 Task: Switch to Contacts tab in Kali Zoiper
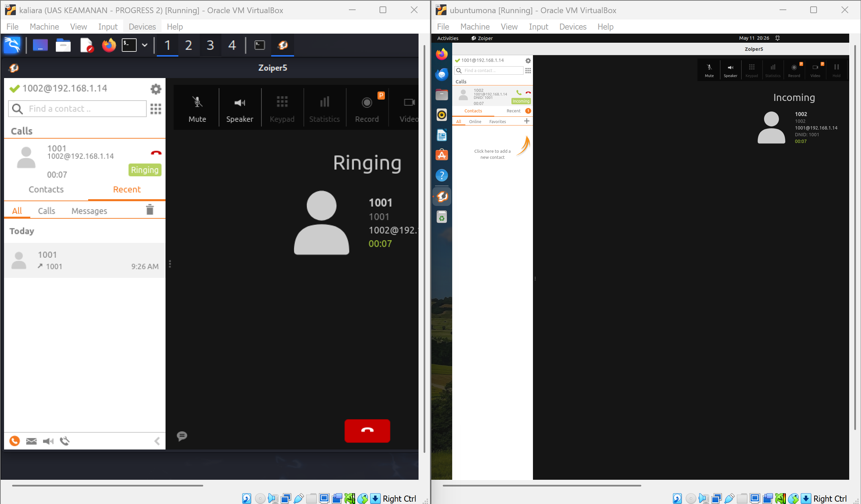(46, 190)
